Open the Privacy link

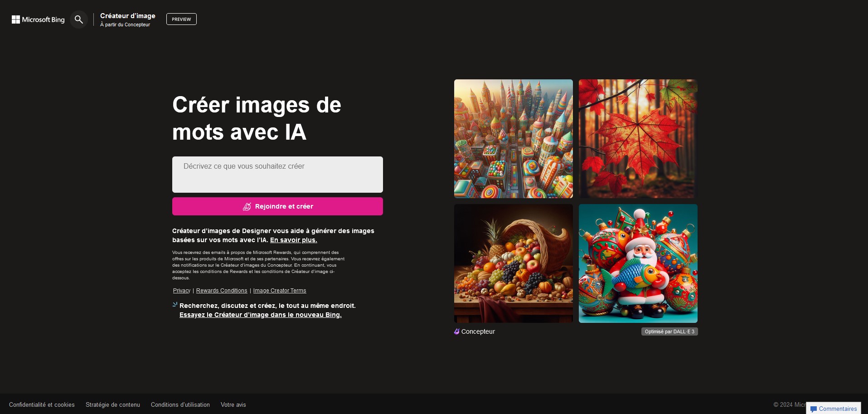(x=182, y=291)
